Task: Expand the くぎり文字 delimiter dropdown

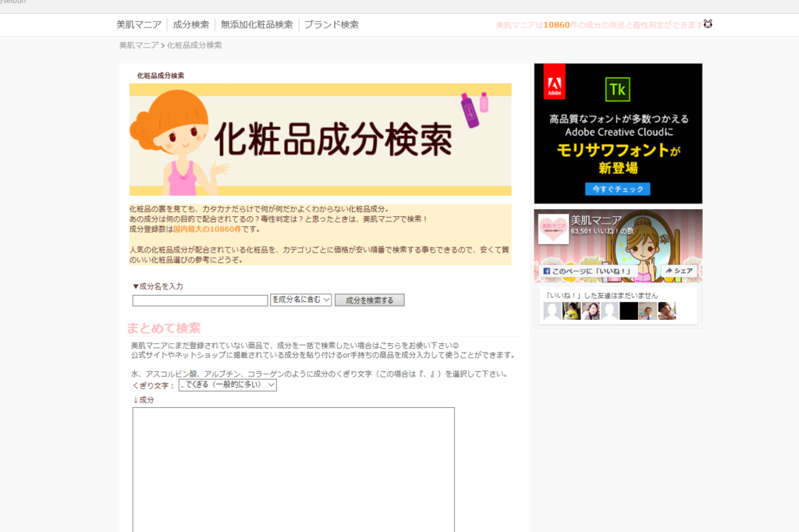Action: point(227,385)
